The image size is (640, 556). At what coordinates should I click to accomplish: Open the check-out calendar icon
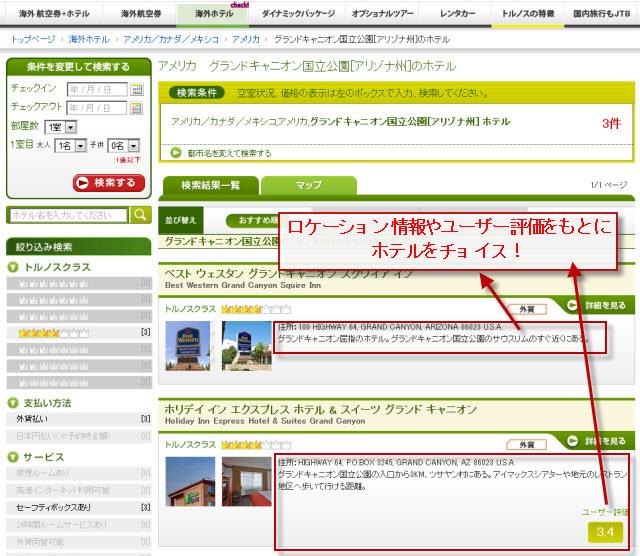(x=137, y=108)
